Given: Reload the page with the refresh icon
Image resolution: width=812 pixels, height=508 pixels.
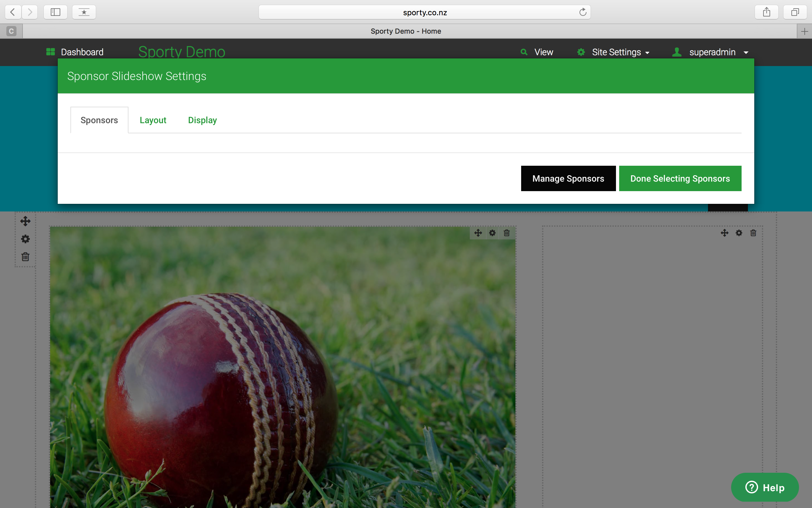Looking at the screenshot, I should click(583, 12).
